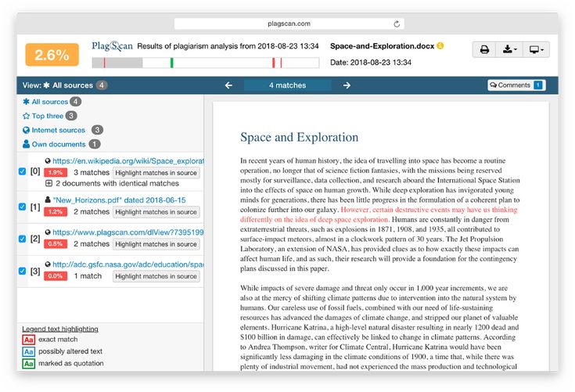Click the first red marker in the gray bar section
Image resolution: width=575 pixels, height=392 pixels.
[104, 63]
